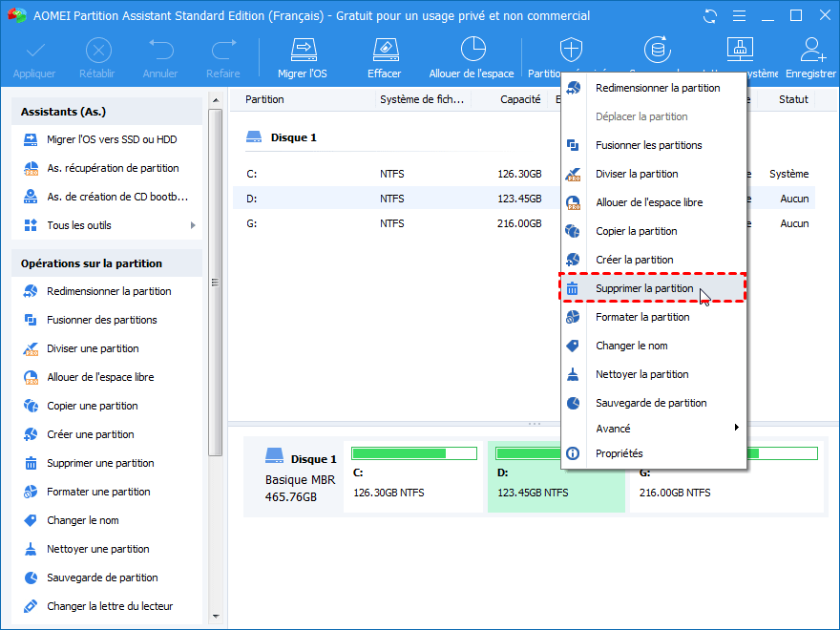Open As. récupération de partition wizard
Screen dimensions: 840x630
[113, 168]
